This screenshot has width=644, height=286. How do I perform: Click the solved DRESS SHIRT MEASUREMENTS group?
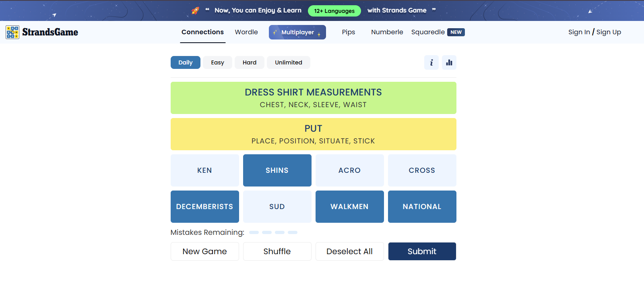(x=314, y=98)
